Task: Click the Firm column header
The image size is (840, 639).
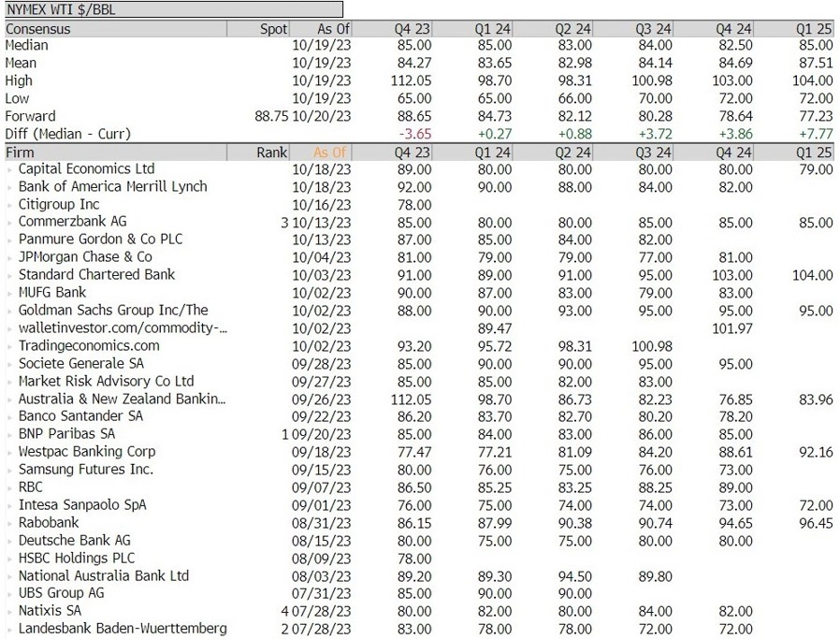Action: [x=20, y=152]
